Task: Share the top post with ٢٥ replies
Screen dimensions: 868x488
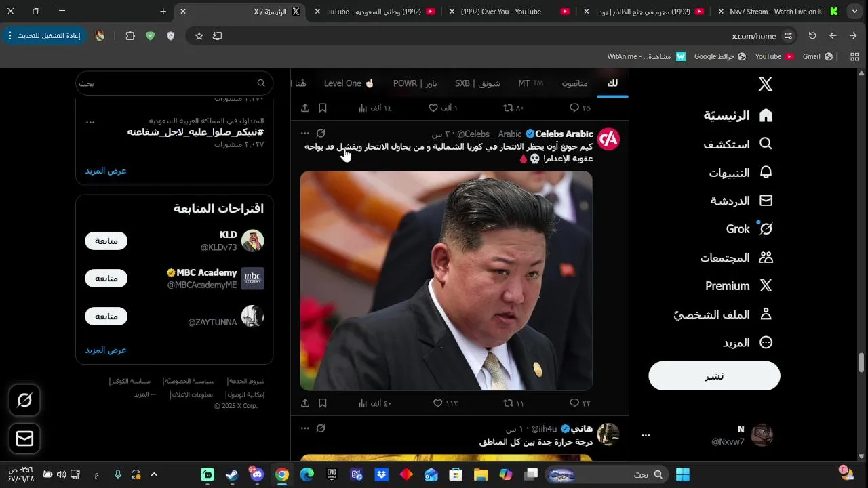Action: 305,108
